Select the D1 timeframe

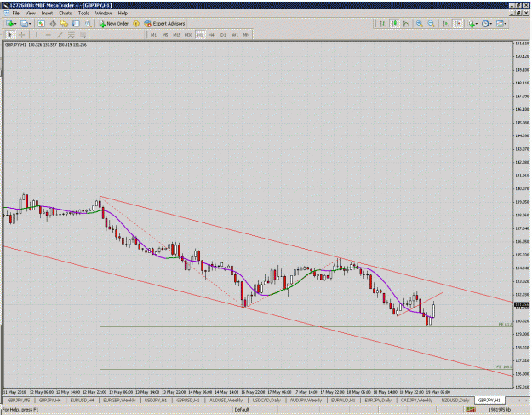click(223, 35)
